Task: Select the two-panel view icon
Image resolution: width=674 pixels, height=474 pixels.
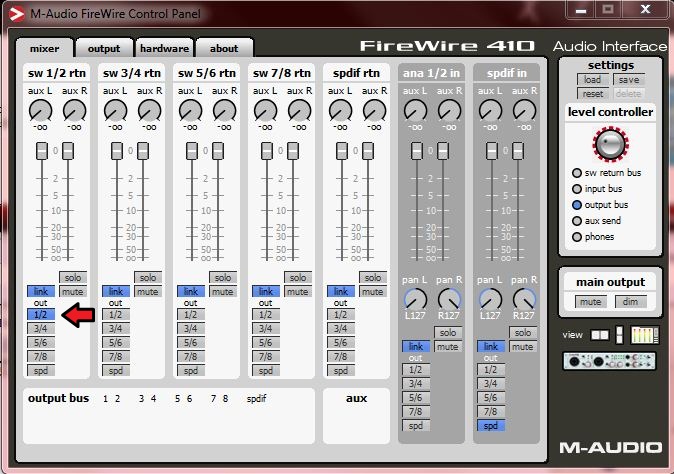Action: coord(600,335)
